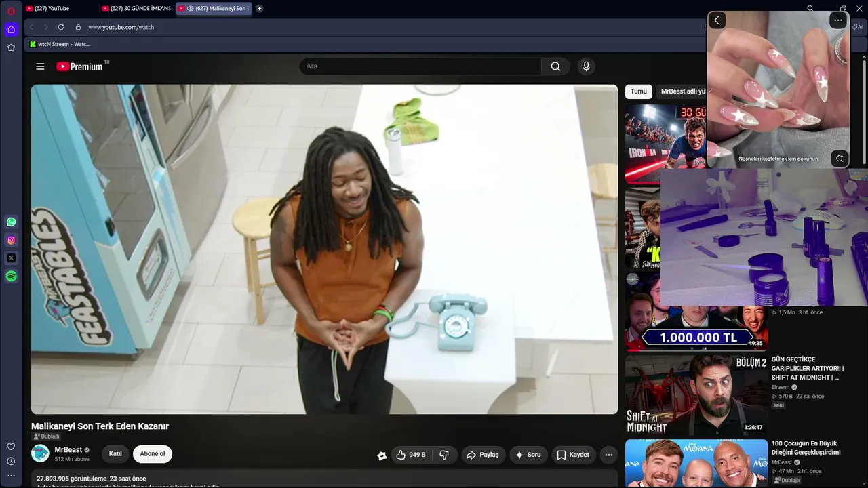Open the MrBeast channel avatar

41,453
